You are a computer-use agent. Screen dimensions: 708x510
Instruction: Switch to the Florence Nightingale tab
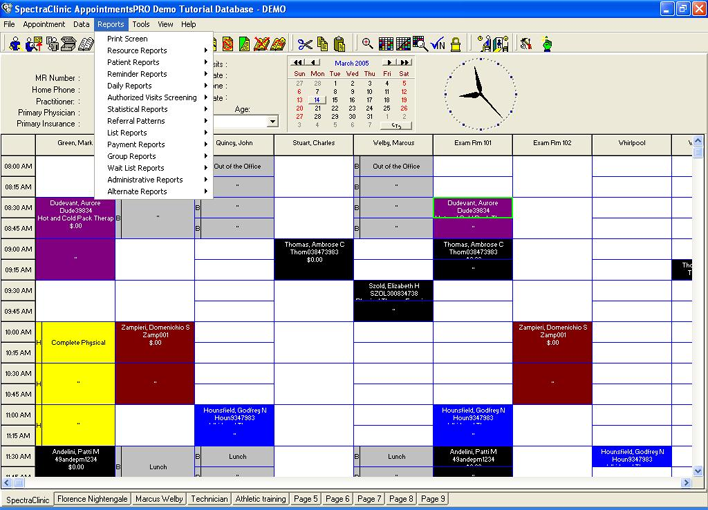(92, 498)
